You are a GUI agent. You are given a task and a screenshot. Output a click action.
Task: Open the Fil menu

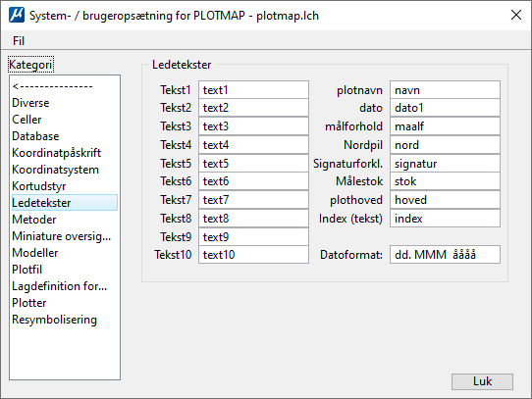(x=19, y=41)
